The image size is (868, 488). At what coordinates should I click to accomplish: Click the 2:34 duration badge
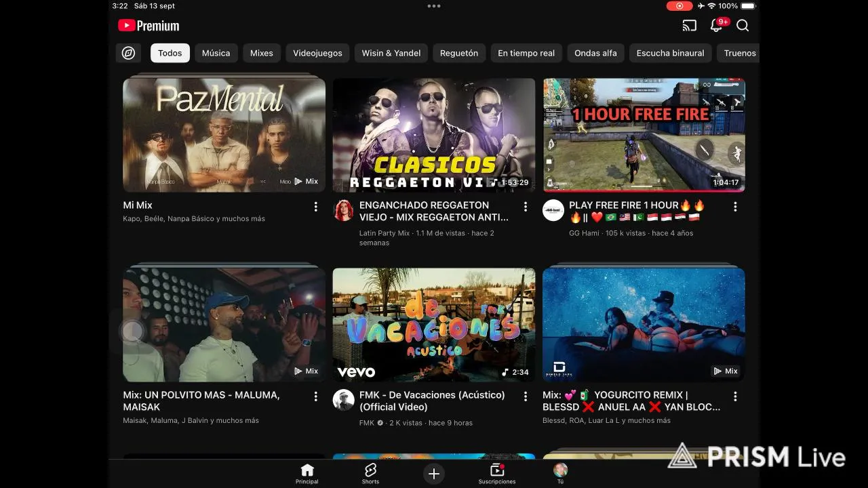(x=515, y=372)
